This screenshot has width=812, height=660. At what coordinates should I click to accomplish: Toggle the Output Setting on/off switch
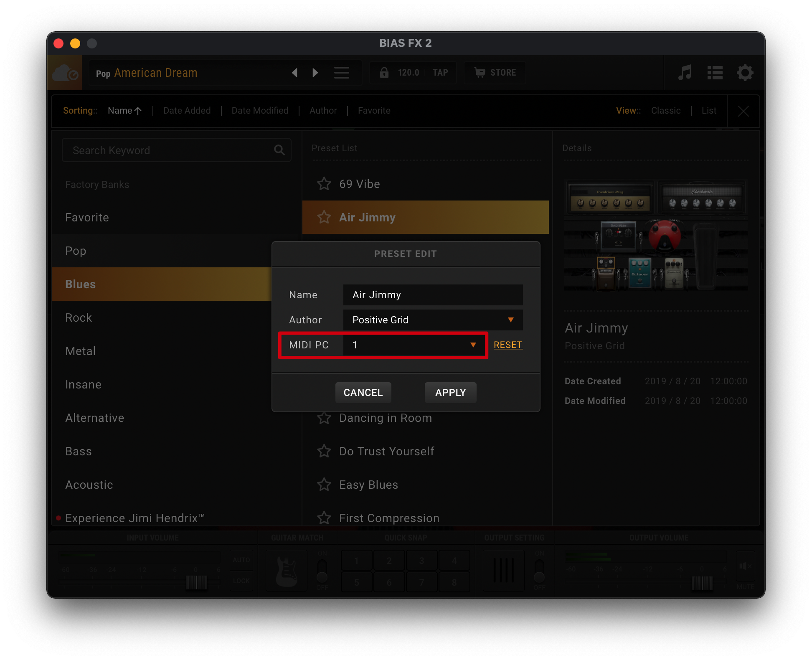tap(539, 571)
